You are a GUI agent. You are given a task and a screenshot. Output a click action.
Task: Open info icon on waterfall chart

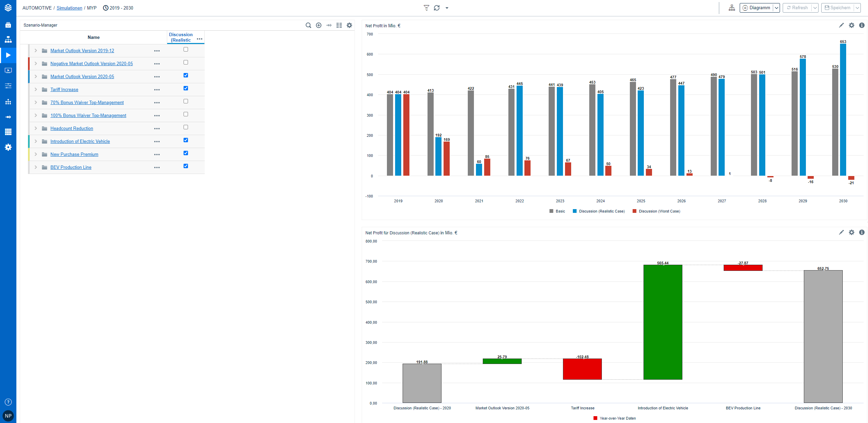862,232
